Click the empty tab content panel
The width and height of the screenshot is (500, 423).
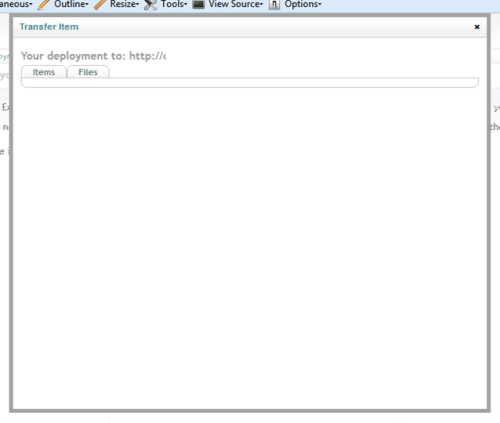pos(250,83)
